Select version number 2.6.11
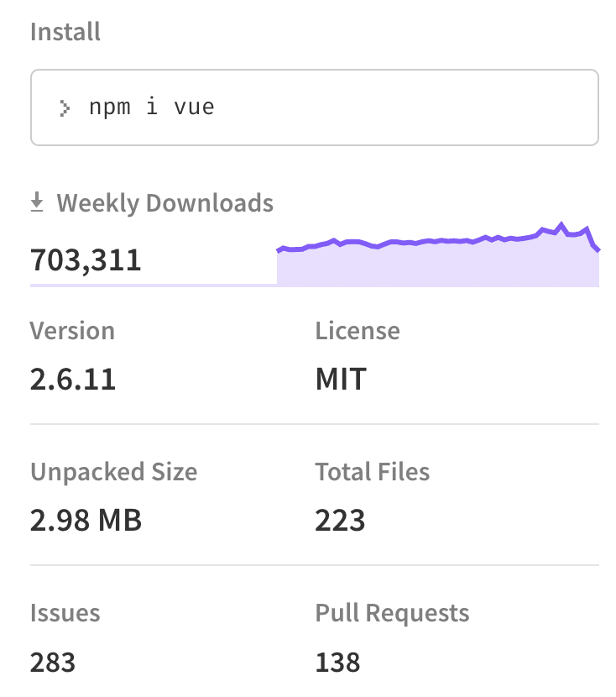The image size is (616, 697). (73, 380)
